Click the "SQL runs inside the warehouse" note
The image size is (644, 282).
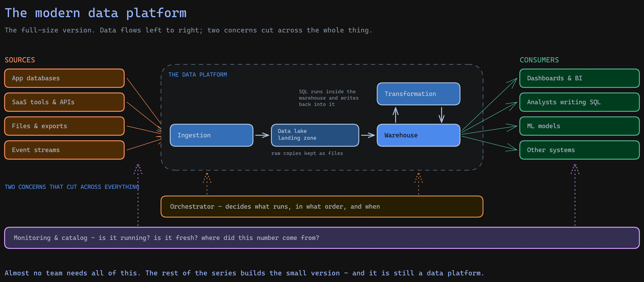[x=329, y=98]
